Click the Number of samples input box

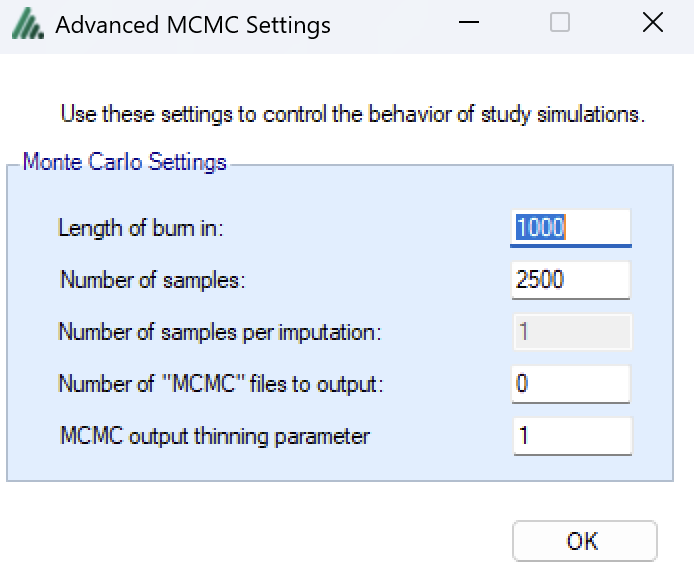coord(571,280)
